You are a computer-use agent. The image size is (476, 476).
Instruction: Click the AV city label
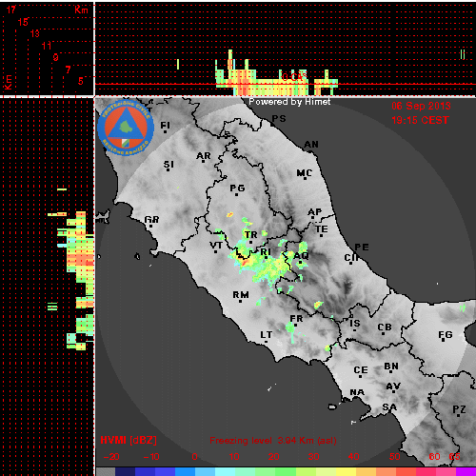(393, 387)
